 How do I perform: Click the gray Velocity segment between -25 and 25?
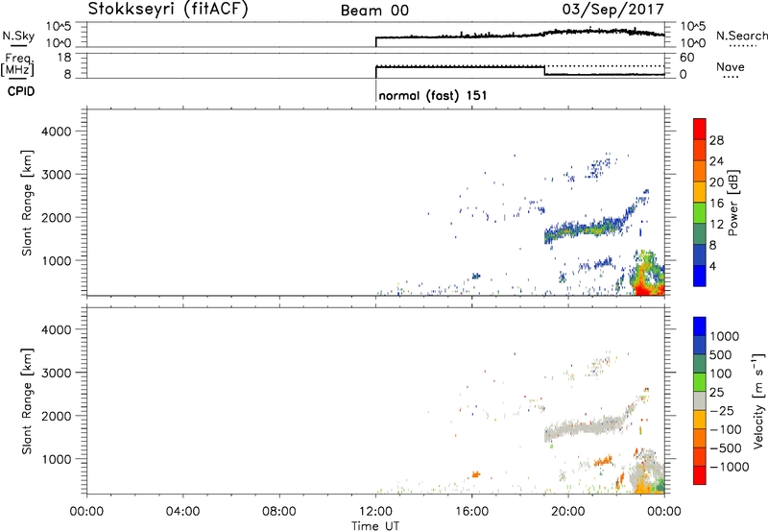pos(700,400)
